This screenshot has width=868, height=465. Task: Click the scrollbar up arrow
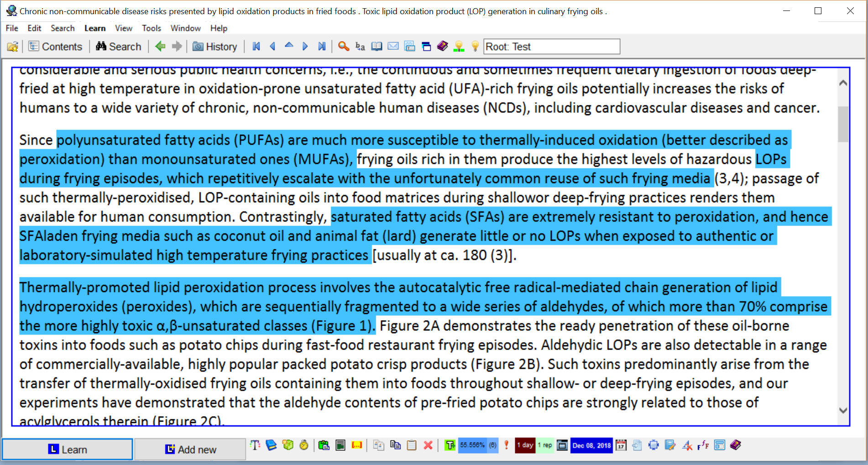click(x=843, y=83)
